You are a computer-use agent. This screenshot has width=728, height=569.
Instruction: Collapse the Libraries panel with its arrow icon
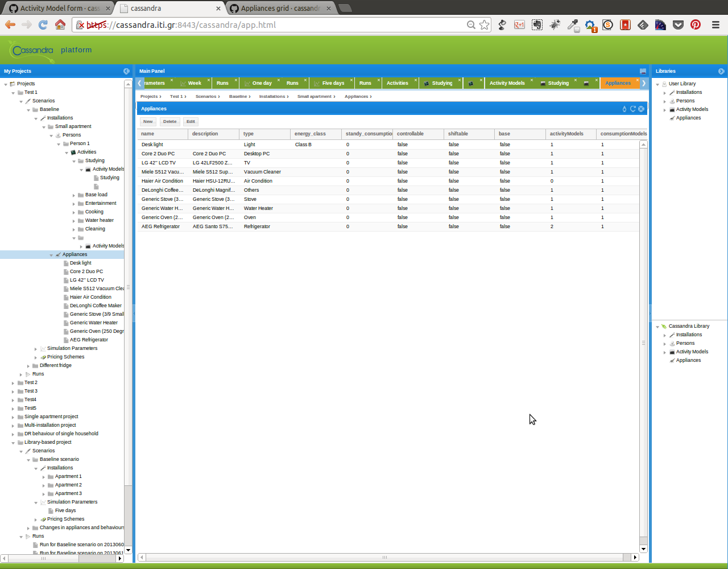point(721,71)
